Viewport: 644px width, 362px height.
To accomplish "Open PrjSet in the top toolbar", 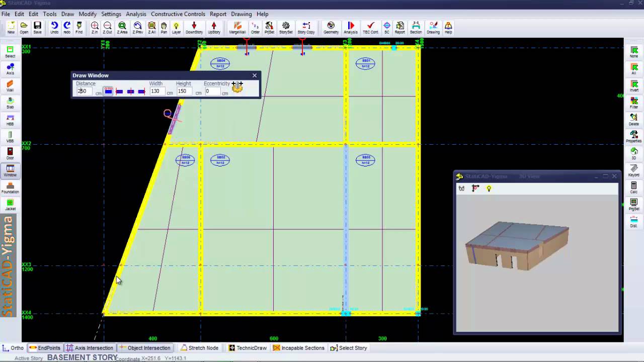I will (269, 28).
